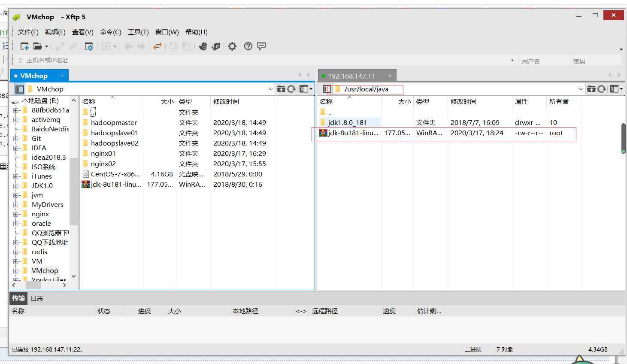
Task: Expand the Git tree node
Action: (15, 139)
